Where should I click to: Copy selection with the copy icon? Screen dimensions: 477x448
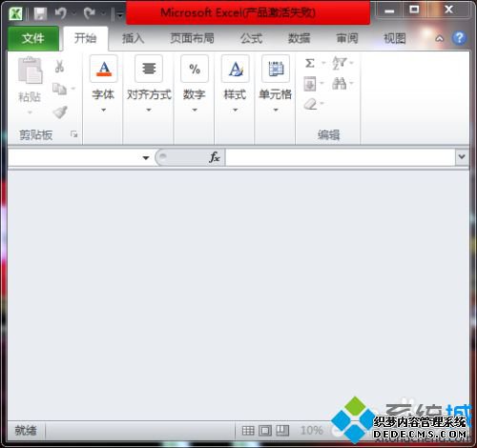coord(59,89)
